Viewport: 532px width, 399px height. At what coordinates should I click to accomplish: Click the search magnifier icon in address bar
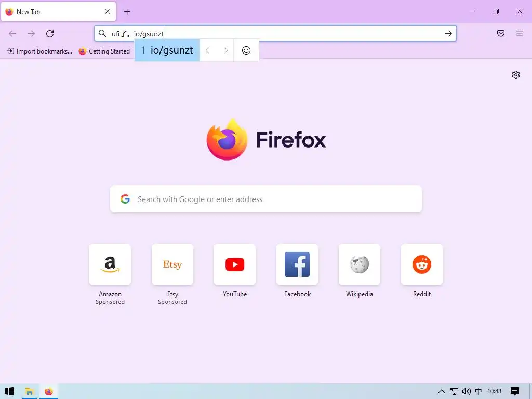pyautogui.click(x=102, y=33)
